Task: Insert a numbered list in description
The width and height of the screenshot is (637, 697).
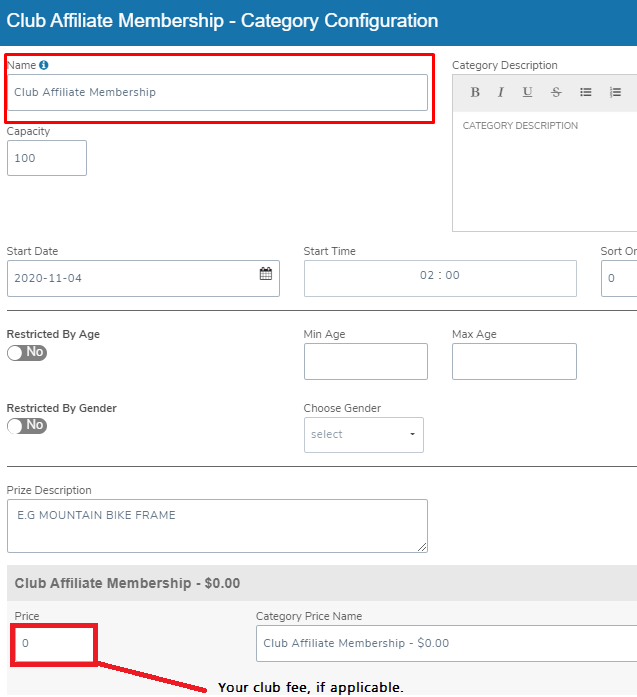Action: pyautogui.click(x=616, y=92)
